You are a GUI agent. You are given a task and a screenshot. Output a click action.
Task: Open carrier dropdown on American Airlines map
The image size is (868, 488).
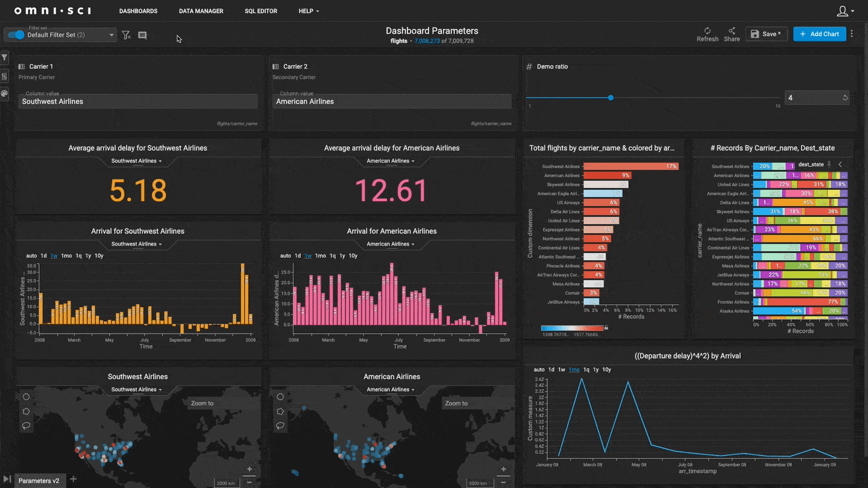coord(391,389)
